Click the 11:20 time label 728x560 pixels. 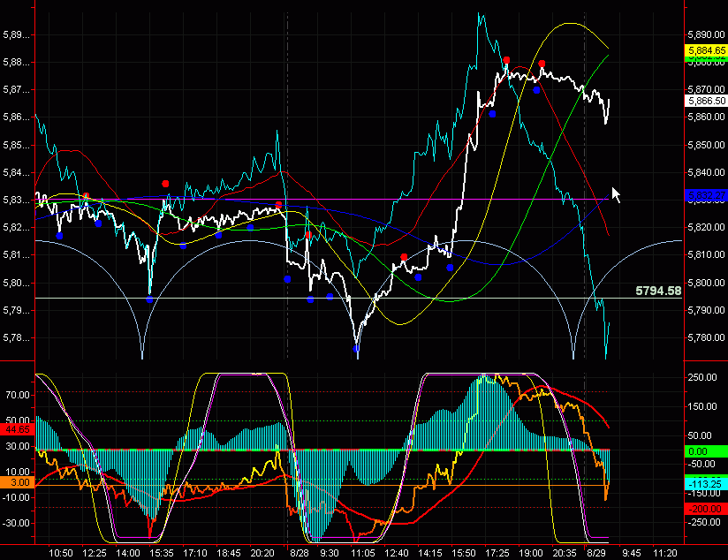[x=665, y=553]
